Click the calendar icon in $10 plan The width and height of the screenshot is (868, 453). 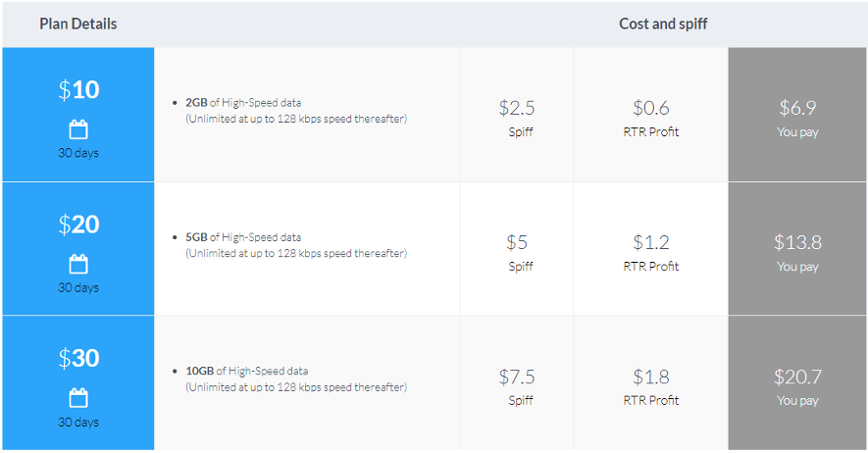[x=78, y=129]
